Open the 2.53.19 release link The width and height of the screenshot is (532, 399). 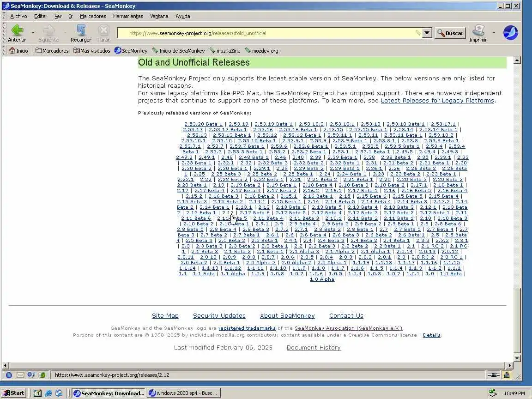point(238,124)
